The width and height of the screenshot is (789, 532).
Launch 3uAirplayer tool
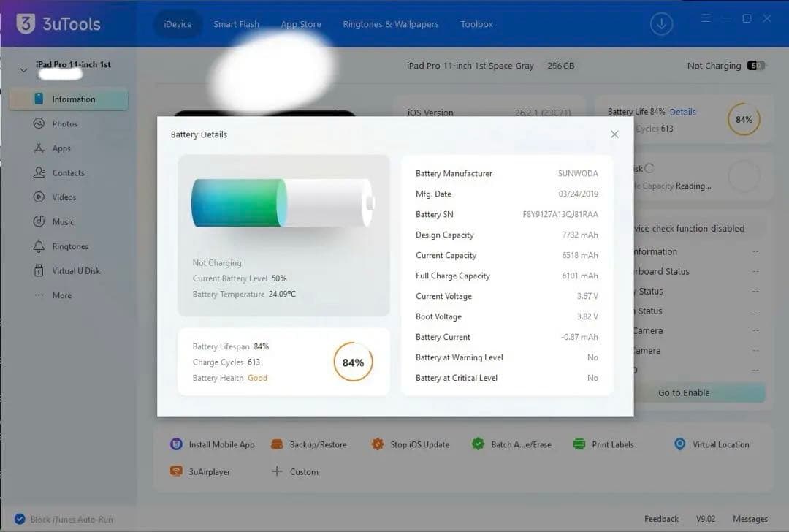pyautogui.click(x=199, y=471)
